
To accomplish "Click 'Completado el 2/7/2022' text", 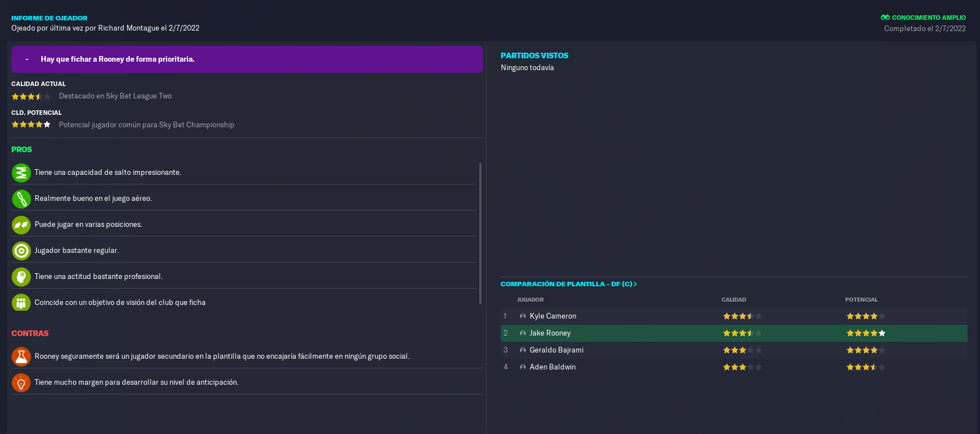I will tap(925, 29).
